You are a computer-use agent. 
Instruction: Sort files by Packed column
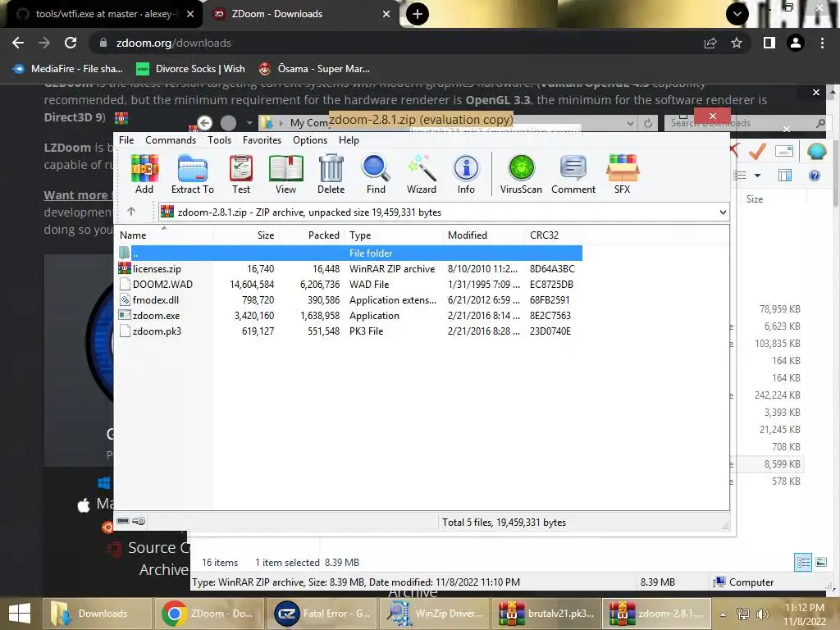click(311, 235)
